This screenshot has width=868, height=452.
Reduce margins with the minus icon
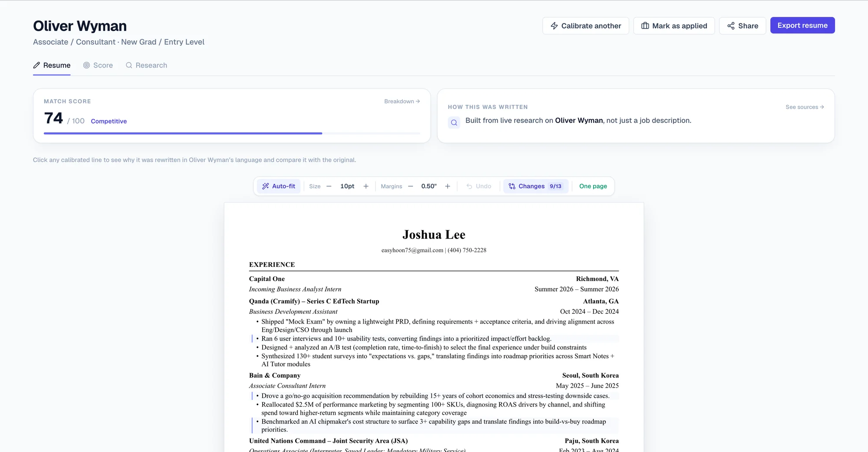[x=411, y=186]
